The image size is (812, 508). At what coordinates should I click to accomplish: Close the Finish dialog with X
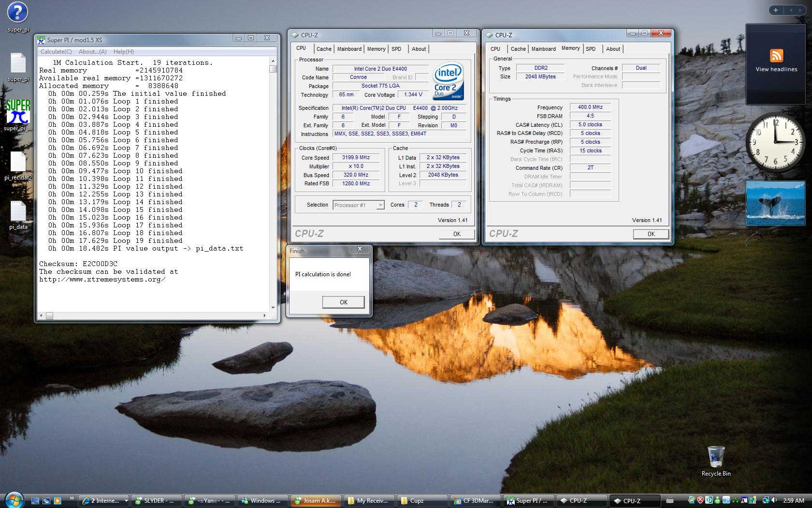pos(359,249)
